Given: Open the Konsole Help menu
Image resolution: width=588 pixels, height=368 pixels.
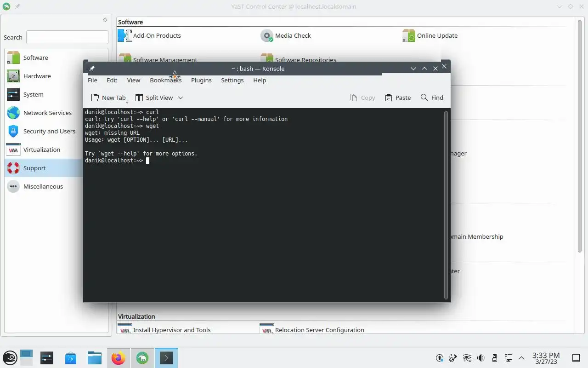Looking at the screenshot, I should [x=260, y=80].
